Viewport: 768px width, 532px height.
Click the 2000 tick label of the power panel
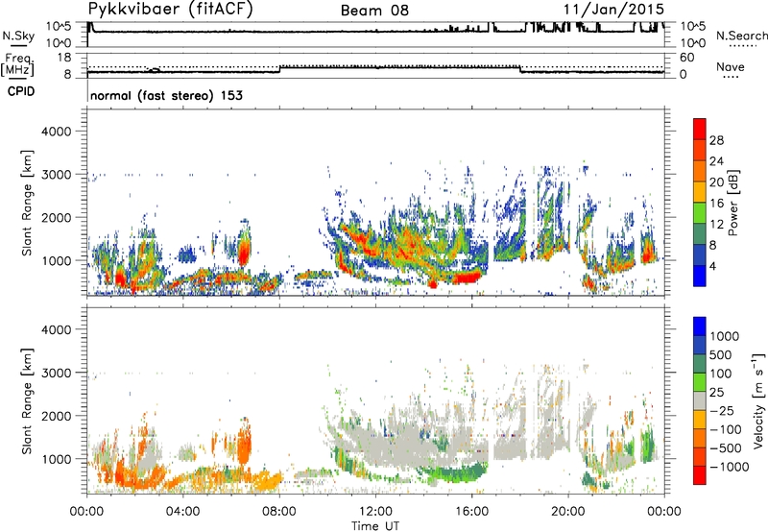pyautogui.click(x=56, y=217)
